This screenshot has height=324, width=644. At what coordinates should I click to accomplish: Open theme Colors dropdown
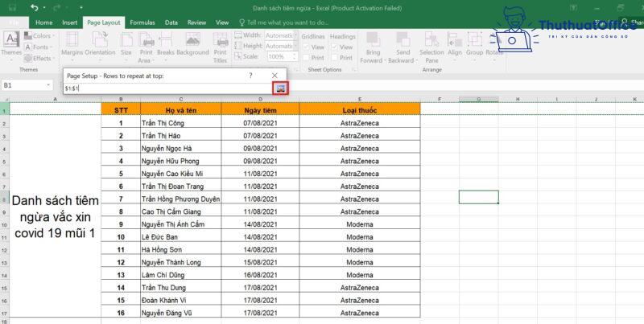coord(38,36)
